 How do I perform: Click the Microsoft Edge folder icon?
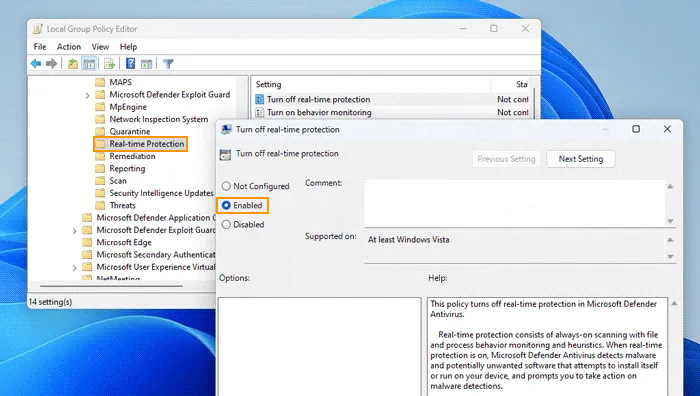tap(88, 242)
